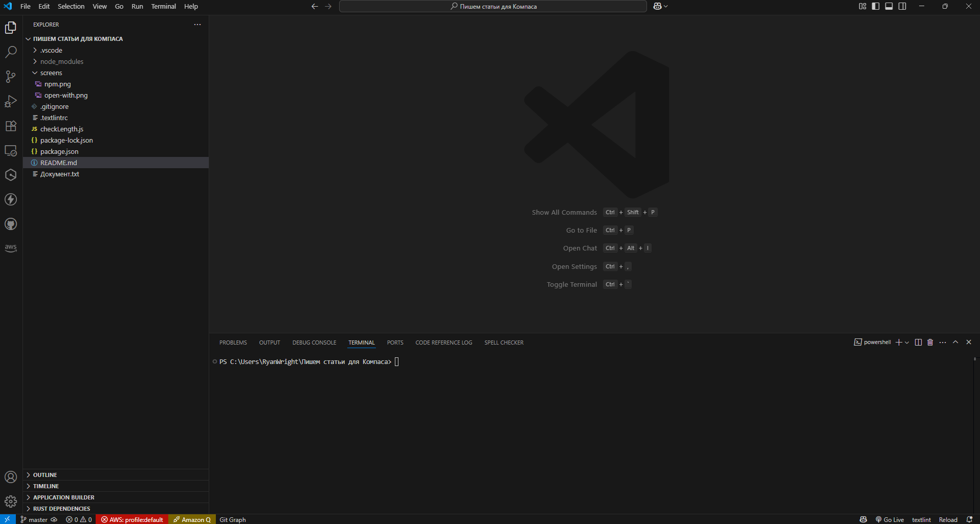Open the new terminal launch profile dropdown

pos(907,343)
